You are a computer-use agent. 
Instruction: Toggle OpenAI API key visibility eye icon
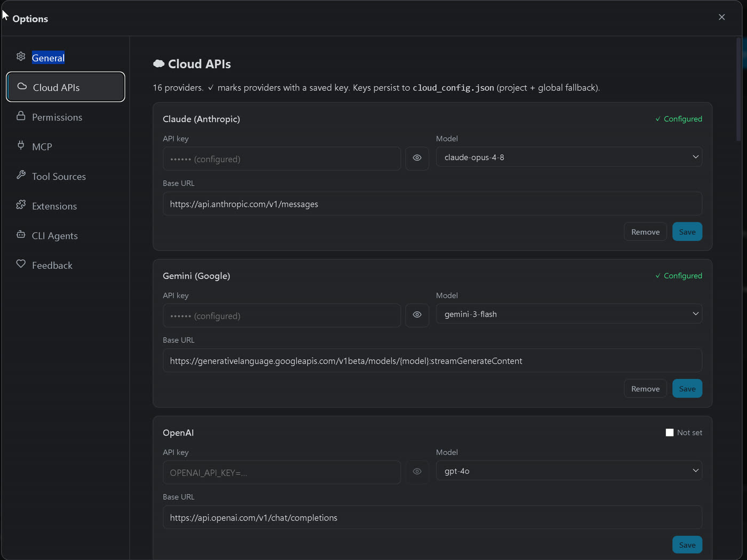point(417,472)
